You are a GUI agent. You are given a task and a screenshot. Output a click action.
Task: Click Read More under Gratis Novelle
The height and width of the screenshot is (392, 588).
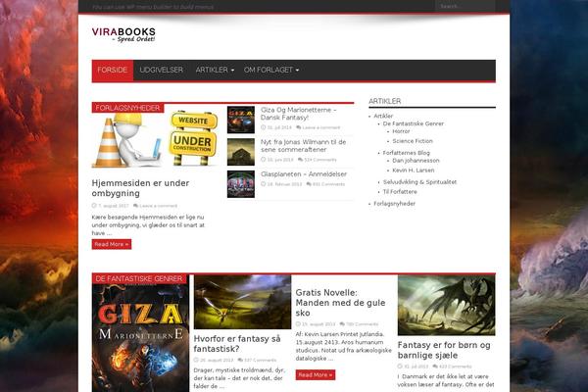(316, 375)
